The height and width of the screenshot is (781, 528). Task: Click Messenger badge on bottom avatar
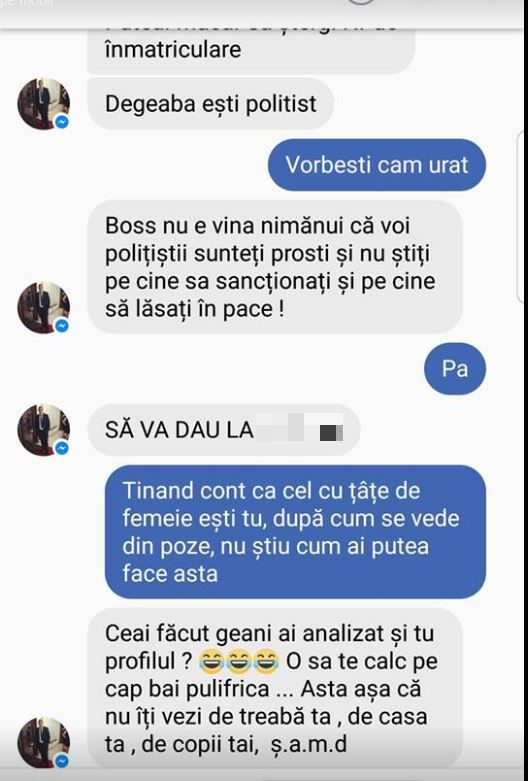[62, 761]
